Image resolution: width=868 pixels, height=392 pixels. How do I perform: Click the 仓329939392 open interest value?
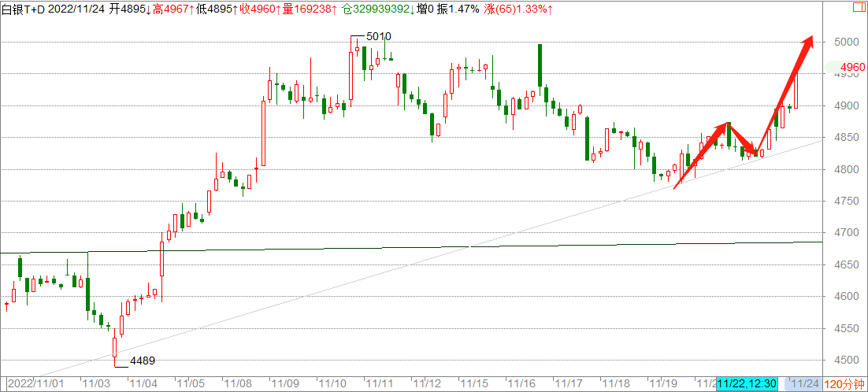pyautogui.click(x=379, y=9)
